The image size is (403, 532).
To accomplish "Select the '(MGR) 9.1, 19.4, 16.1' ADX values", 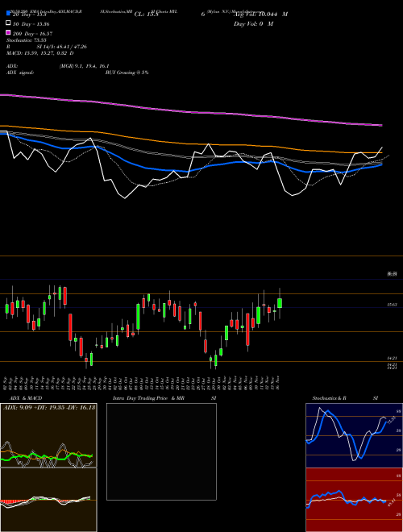I will point(84,66).
